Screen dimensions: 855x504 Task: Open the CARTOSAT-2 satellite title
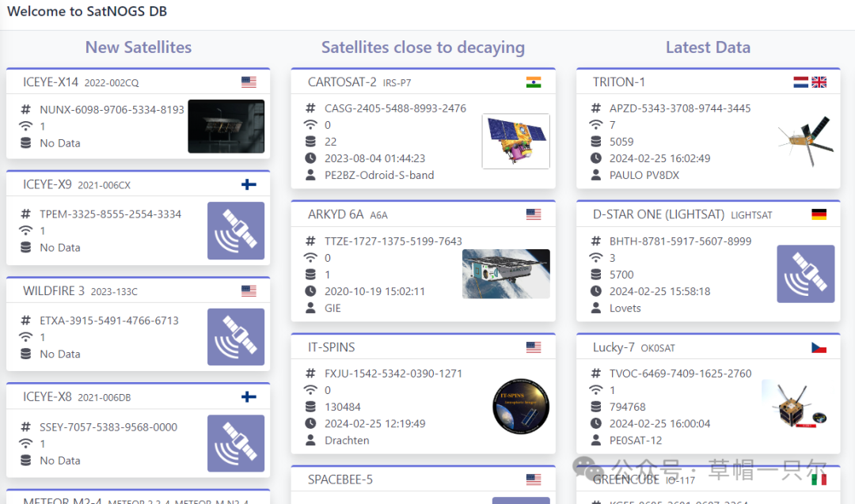tap(342, 82)
